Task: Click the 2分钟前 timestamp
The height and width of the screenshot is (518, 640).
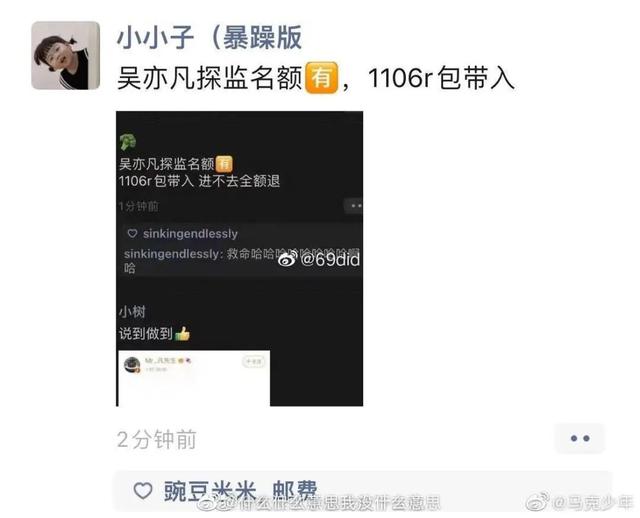Action: coord(156,440)
